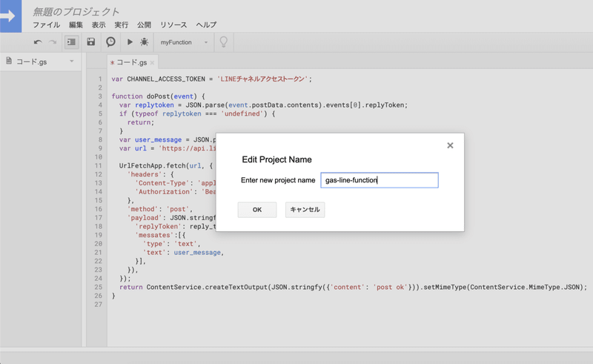Expand the コード.gs file options arrow

71,62
